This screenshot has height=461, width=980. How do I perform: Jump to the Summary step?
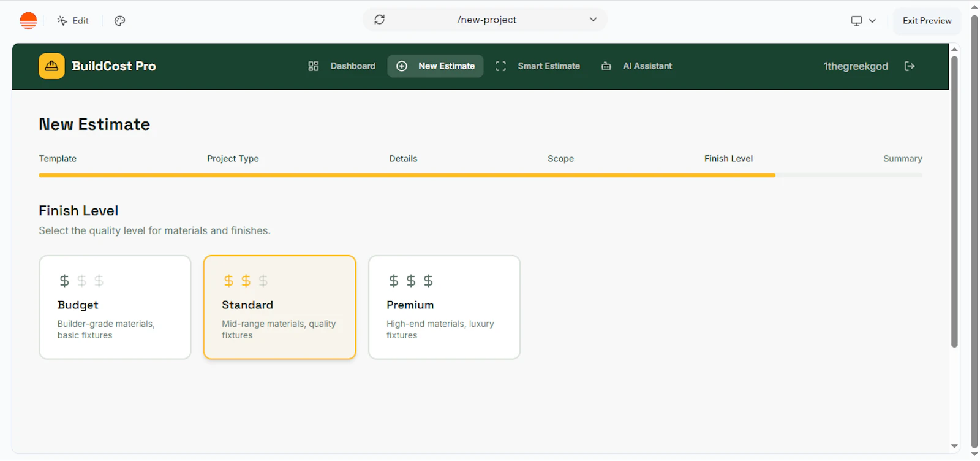[902, 158]
